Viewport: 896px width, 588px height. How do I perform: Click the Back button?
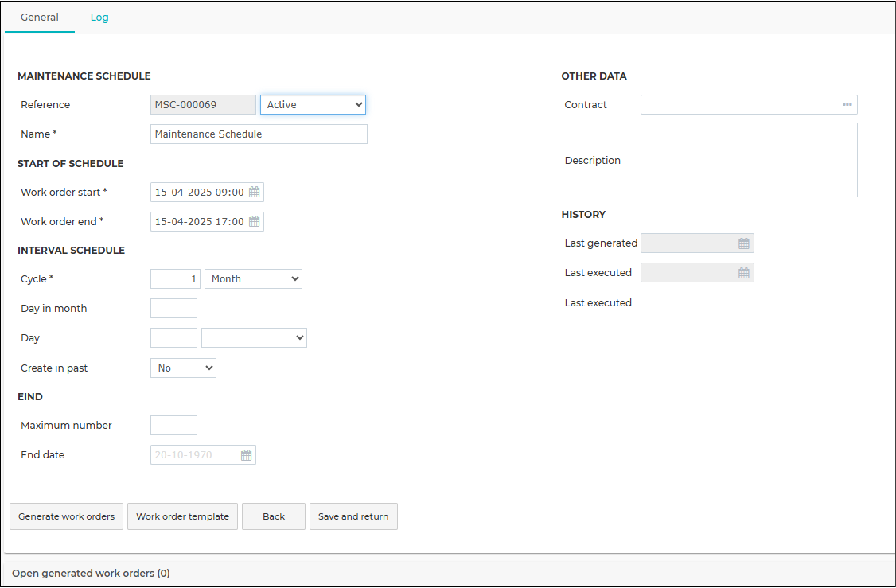pyautogui.click(x=274, y=516)
